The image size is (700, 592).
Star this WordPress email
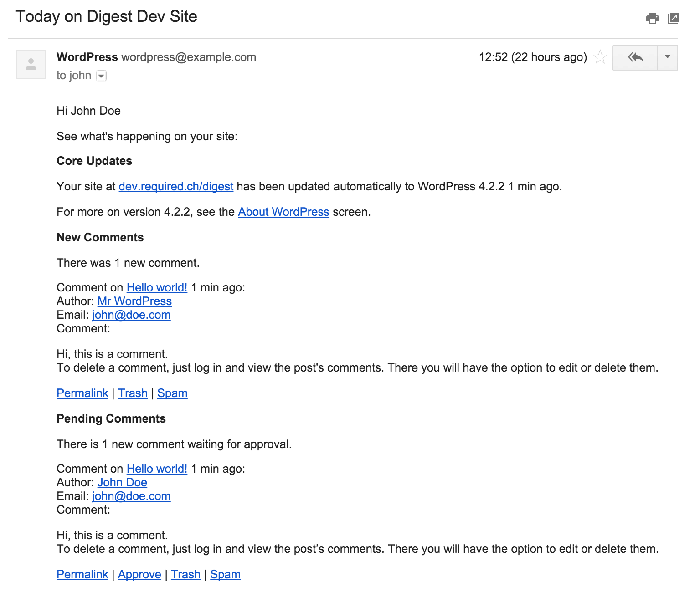click(x=600, y=57)
